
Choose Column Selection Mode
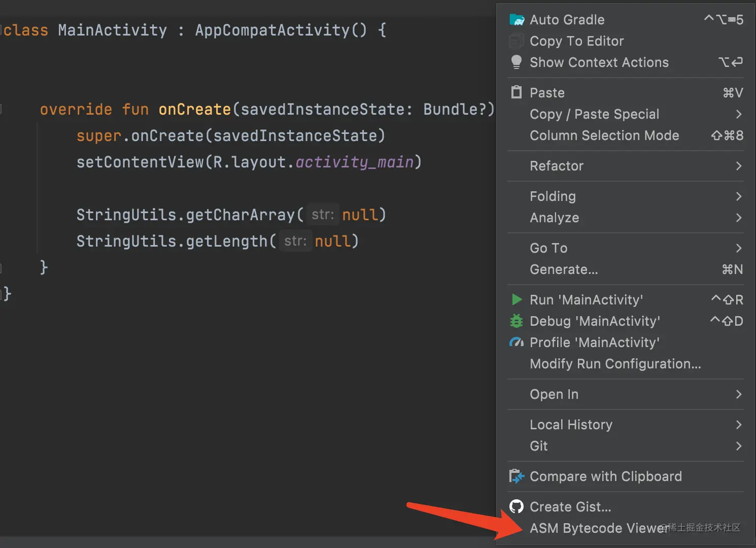pos(604,135)
